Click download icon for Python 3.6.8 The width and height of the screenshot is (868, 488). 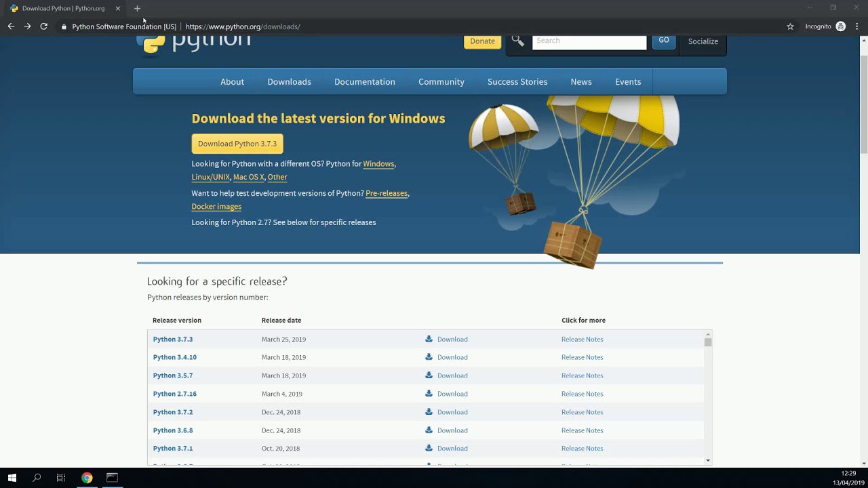[429, 430]
